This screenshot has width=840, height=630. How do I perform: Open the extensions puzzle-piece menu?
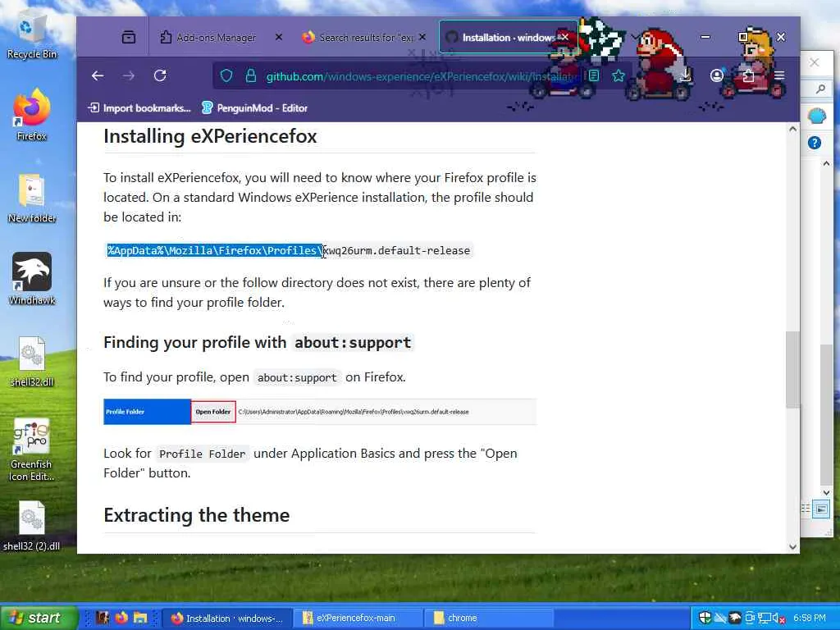pyautogui.click(x=748, y=76)
